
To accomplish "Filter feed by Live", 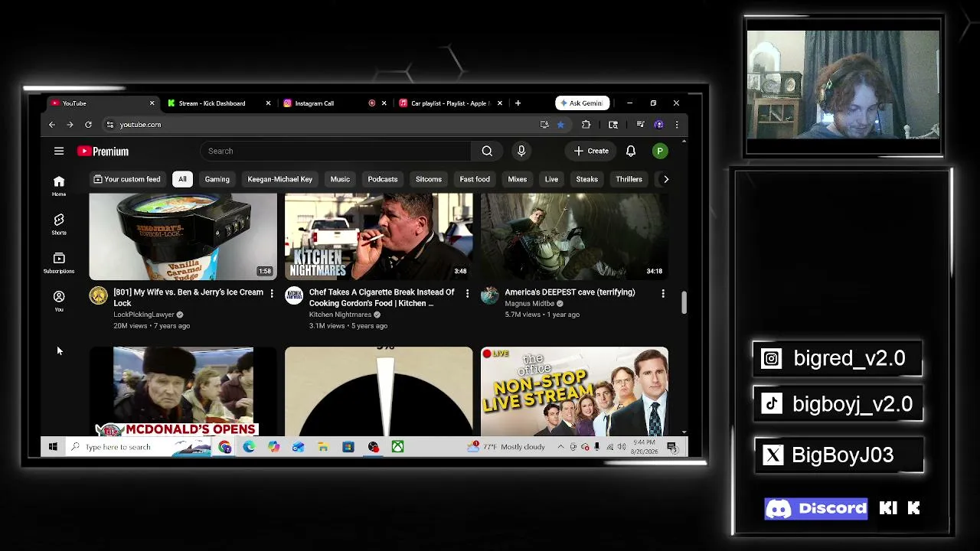I will click(x=551, y=179).
